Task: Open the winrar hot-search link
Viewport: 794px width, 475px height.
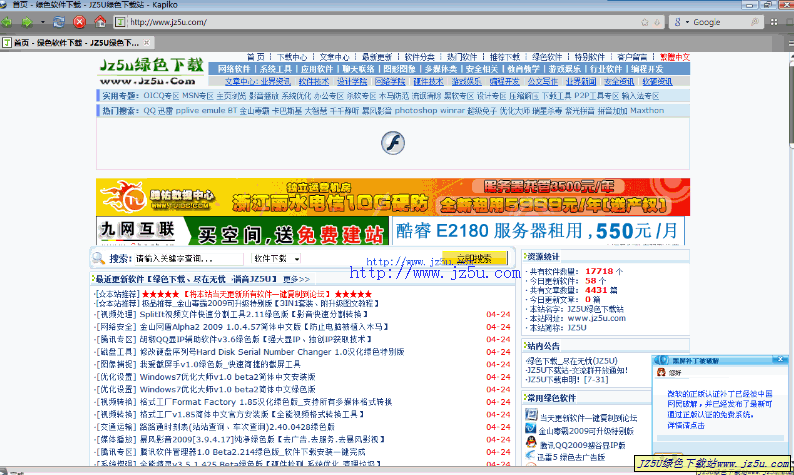Action: pos(452,110)
